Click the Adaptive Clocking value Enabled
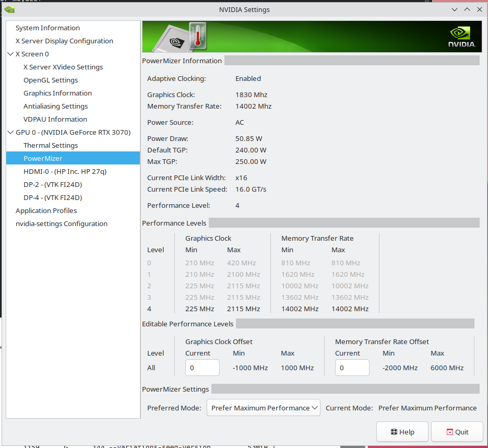This screenshot has width=488, height=448. click(248, 78)
